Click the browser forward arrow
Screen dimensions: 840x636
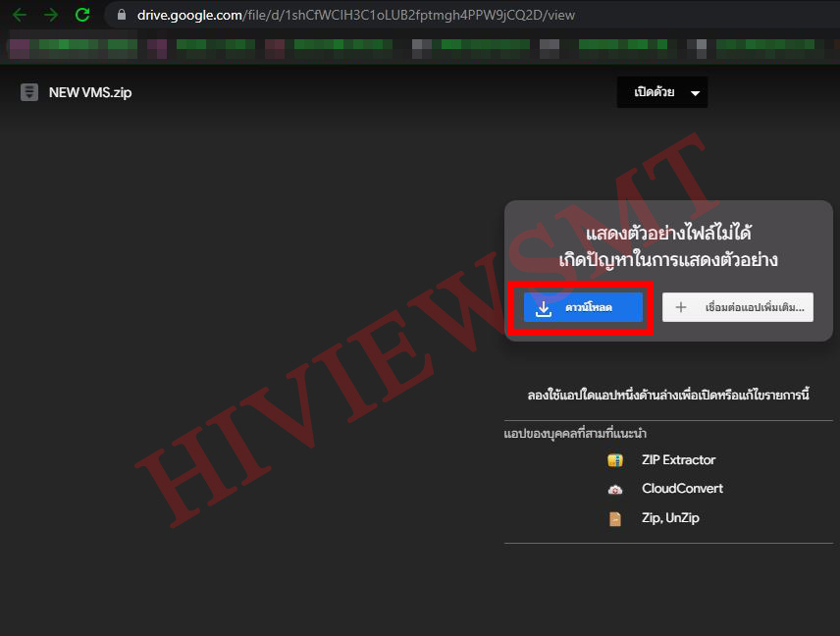click(51, 15)
